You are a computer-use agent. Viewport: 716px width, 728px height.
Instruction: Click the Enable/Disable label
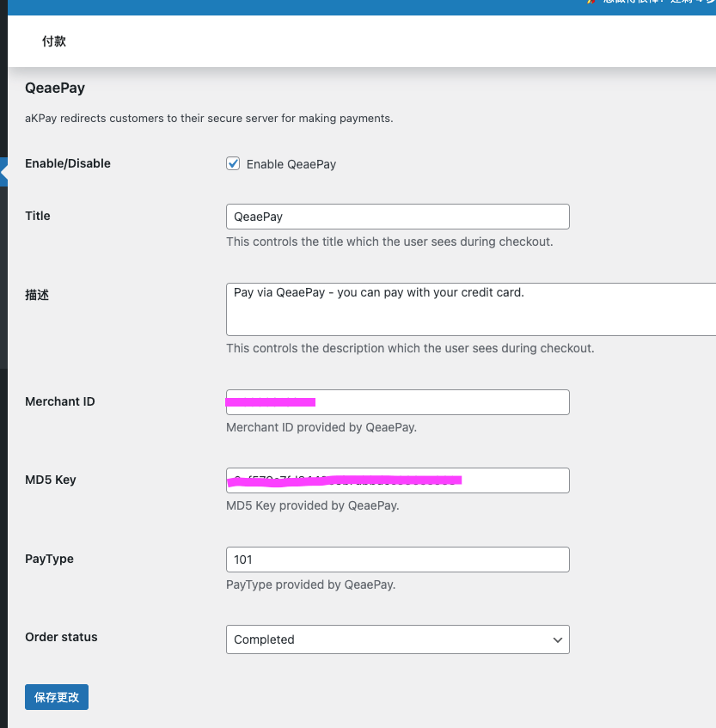pyautogui.click(x=68, y=163)
